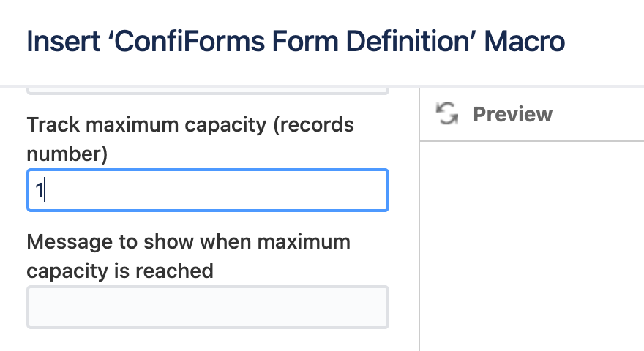Place cursor after the digit 1 in capacity field
Screen dimensions: 644x351
[45, 190]
